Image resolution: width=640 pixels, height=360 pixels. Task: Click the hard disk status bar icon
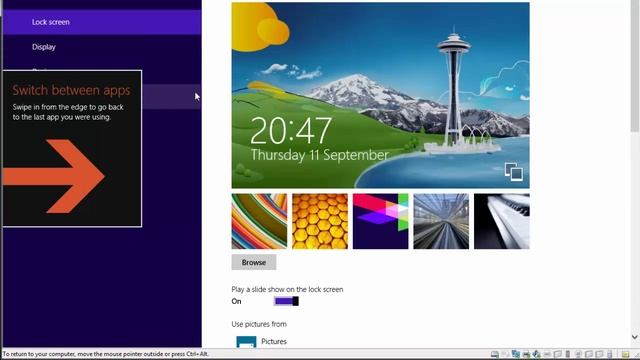point(495,354)
